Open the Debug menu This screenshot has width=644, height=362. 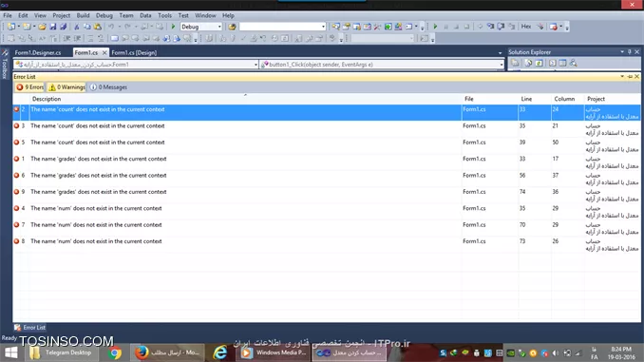point(104,15)
